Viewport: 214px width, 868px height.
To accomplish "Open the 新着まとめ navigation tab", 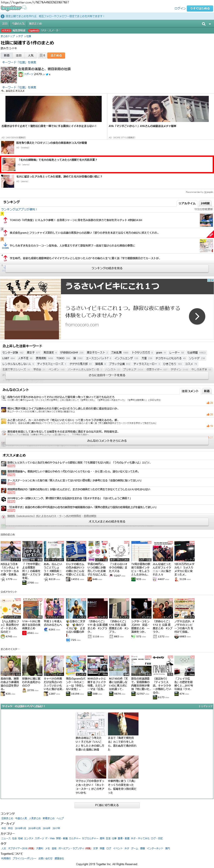I will (x=35, y=24).
